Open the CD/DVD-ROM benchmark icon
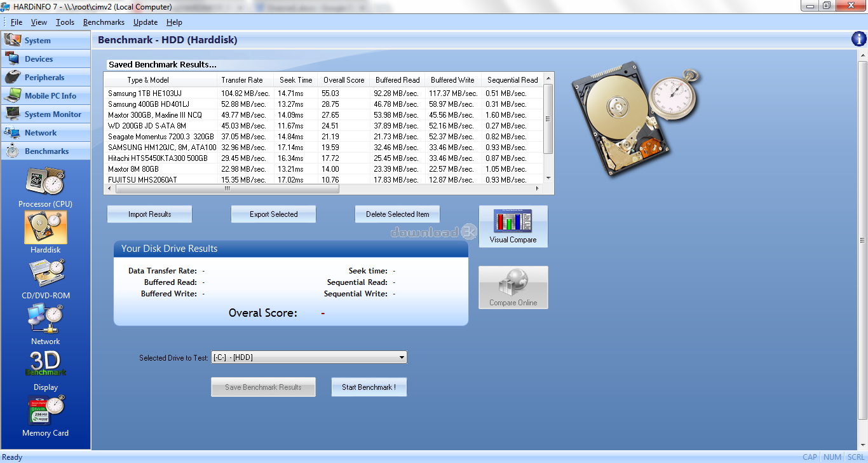This screenshot has height=463, width=868. coord(45,273)
